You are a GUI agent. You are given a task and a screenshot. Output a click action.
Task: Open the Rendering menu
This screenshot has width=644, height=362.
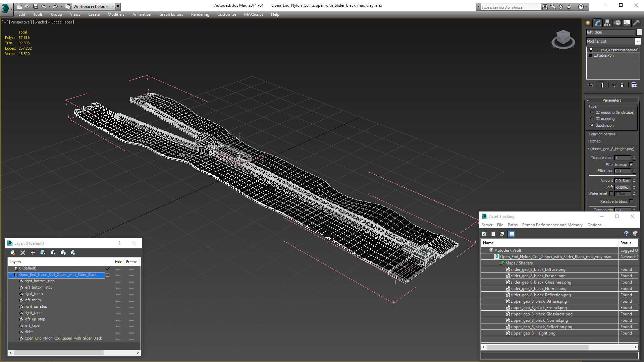click(x=200, y=14)
